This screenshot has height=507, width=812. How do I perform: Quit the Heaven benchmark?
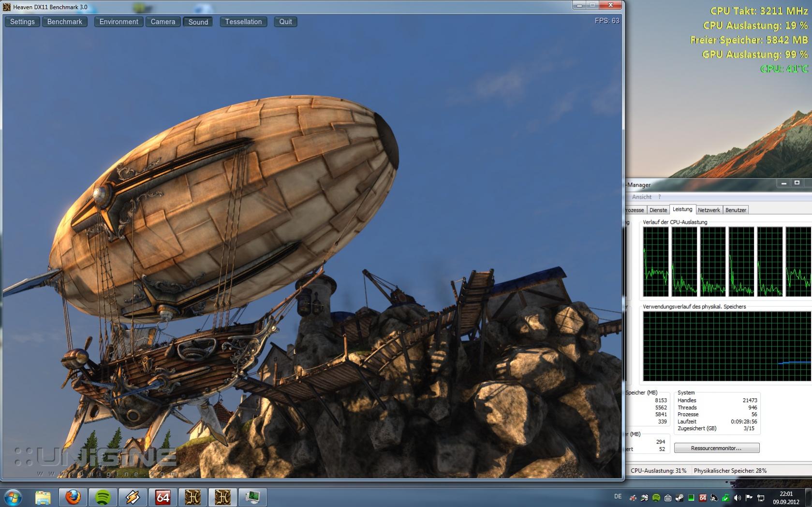pos(285,22)
